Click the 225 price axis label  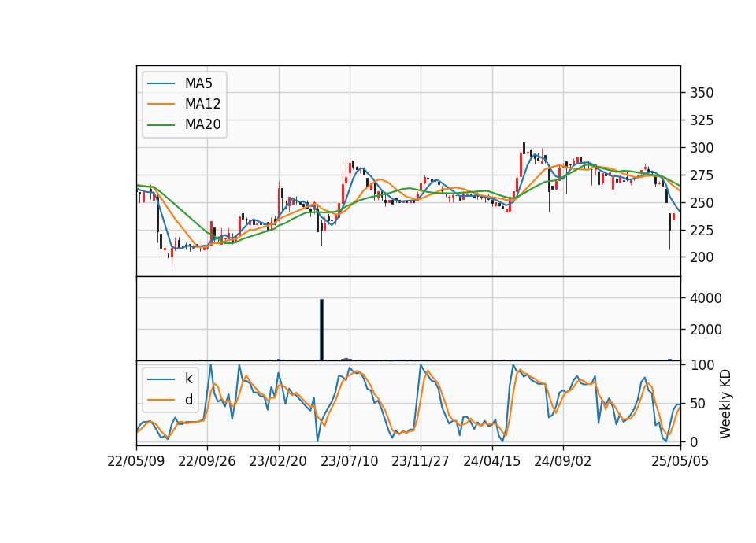pos(702,231)
